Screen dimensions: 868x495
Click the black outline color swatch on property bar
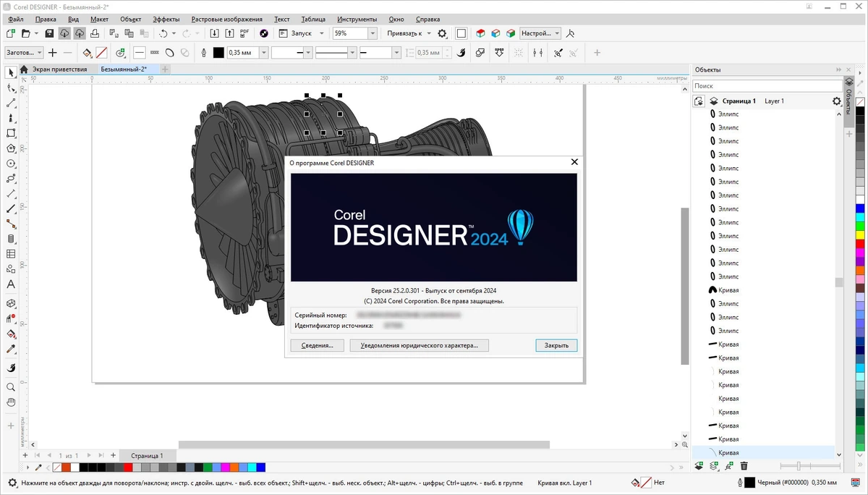(218, 53)
